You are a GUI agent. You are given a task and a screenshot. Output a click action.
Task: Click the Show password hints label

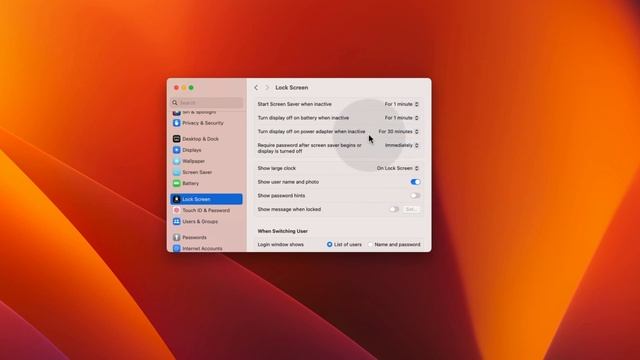coord(281,196)
